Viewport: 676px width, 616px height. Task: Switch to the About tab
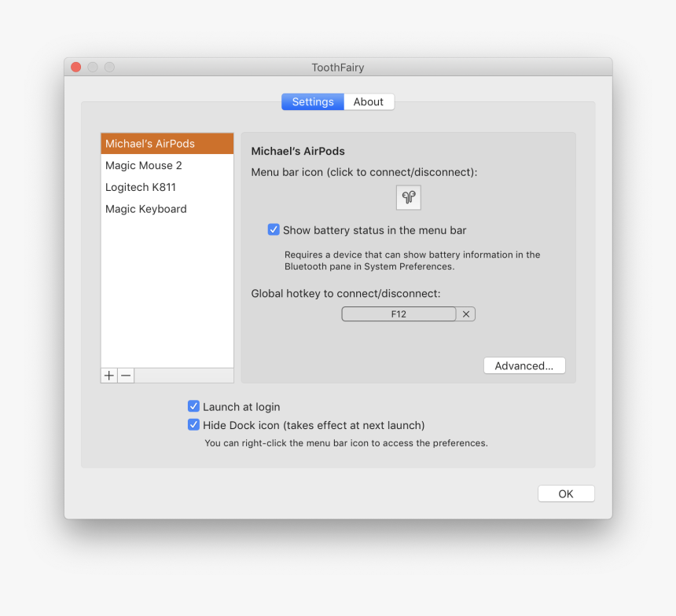[369, 101]
